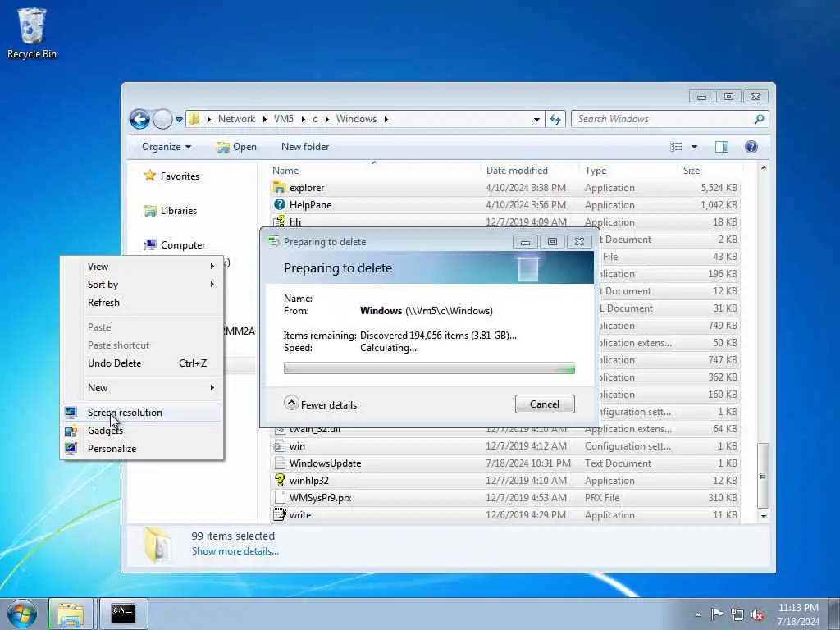The image size is (840, 630).
Task: Click the change view icon in toolbar
Action: [677, 147]
